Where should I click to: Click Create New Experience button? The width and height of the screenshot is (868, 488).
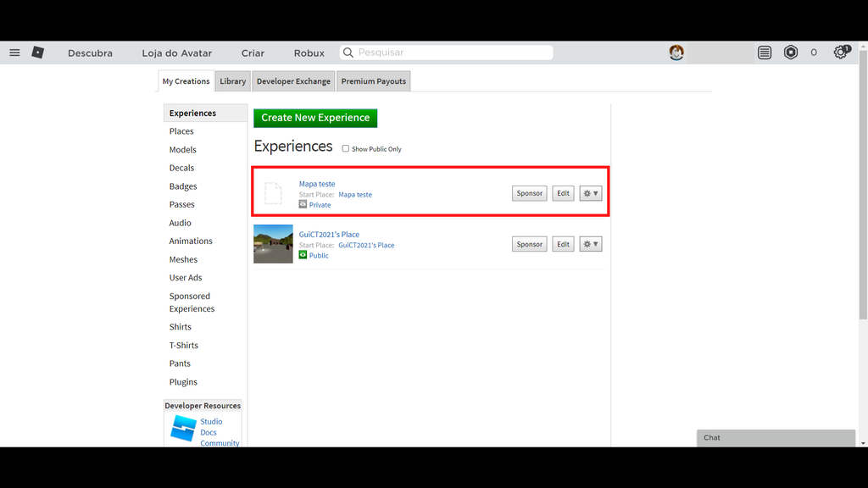click(315, 118)
